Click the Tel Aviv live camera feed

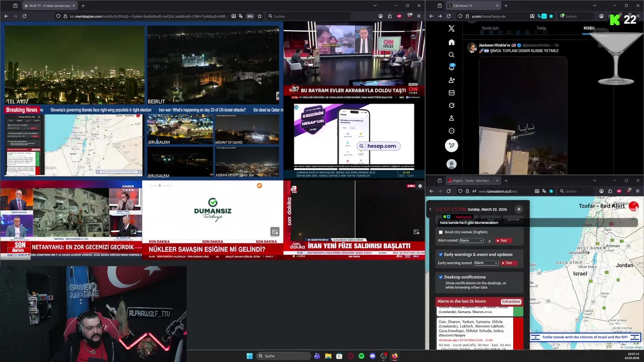coord(74,65)
